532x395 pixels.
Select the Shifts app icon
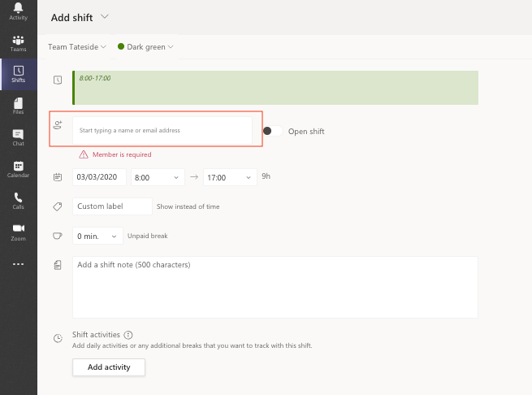click(x=19, y=74)
